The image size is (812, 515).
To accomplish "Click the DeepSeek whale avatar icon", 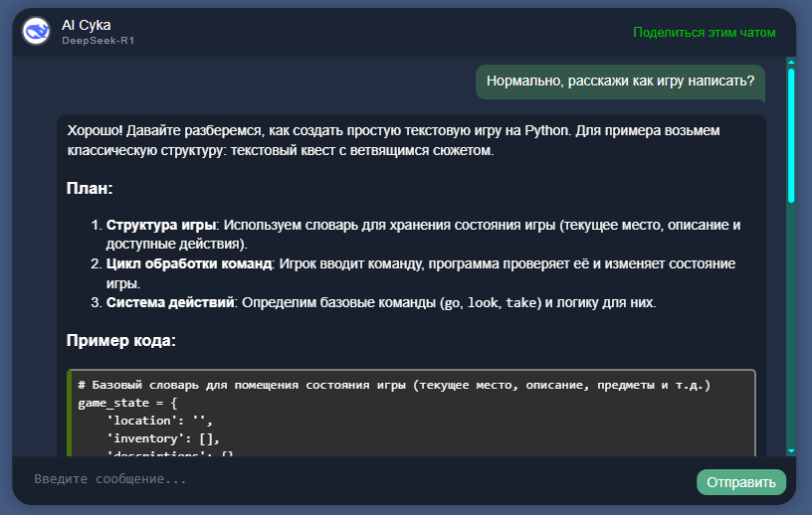I will click(x=37, y=32).
